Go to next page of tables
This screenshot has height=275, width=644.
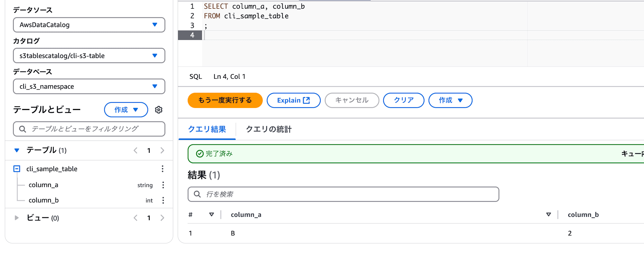pos(162,150)
